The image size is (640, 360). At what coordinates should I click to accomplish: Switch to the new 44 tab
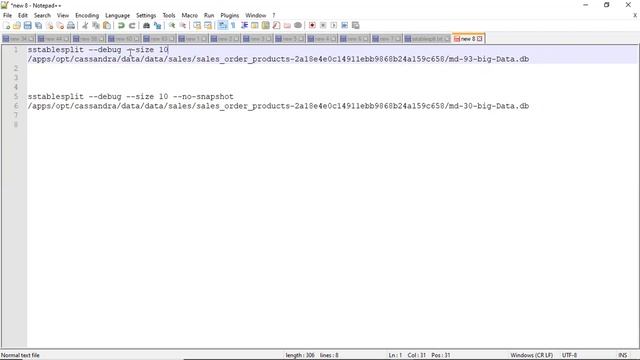53,39
